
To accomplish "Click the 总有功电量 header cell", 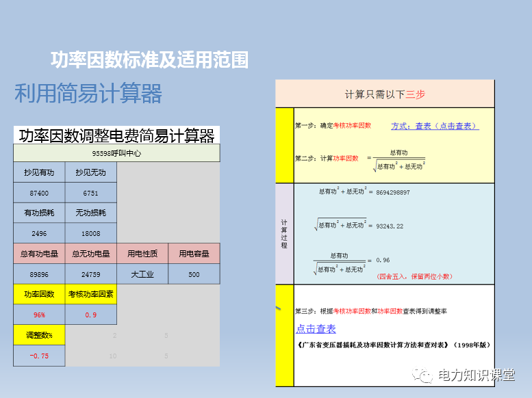I will tap(39, 254).
